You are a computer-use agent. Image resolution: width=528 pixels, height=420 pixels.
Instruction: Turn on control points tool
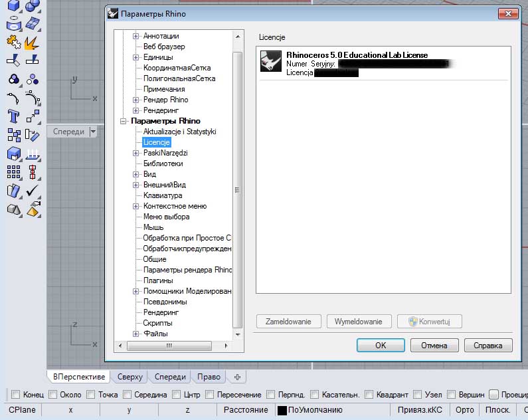click(33, 98)
